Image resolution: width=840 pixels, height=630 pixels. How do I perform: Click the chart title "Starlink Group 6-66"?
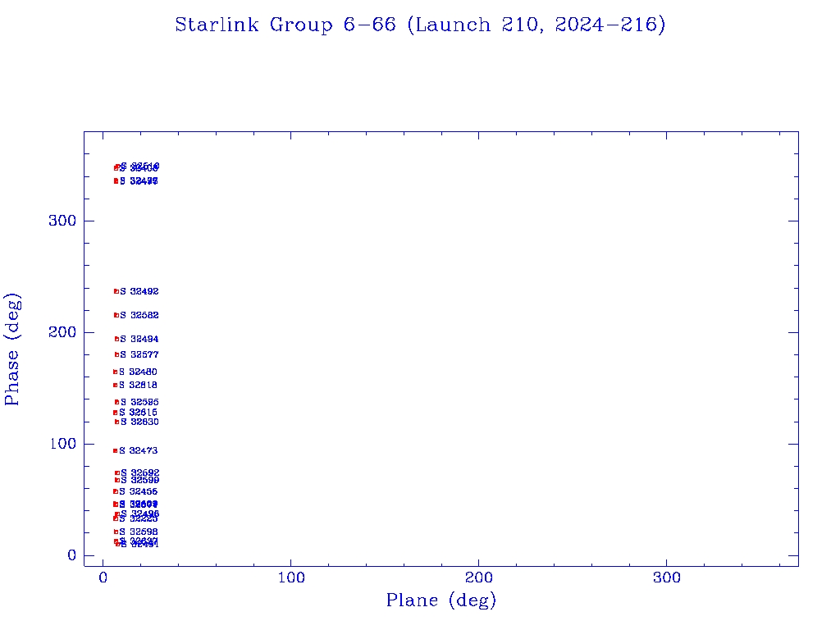(x=285, y=25)
